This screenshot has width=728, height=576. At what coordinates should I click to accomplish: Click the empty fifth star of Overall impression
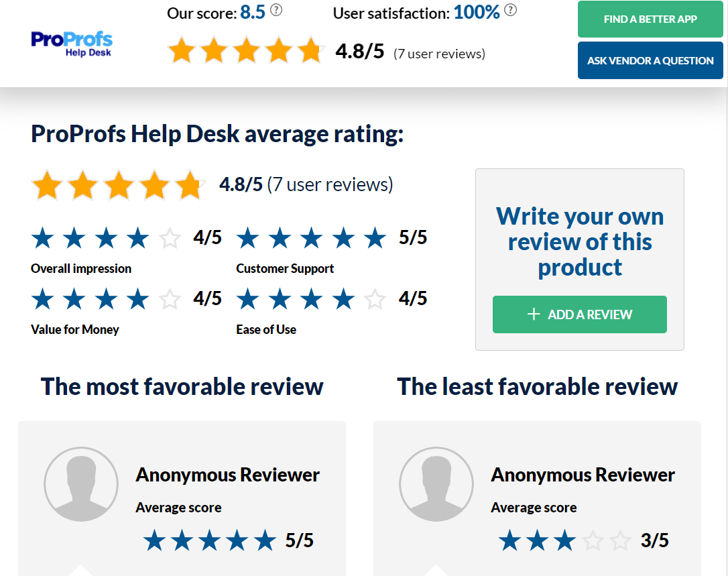170,237
